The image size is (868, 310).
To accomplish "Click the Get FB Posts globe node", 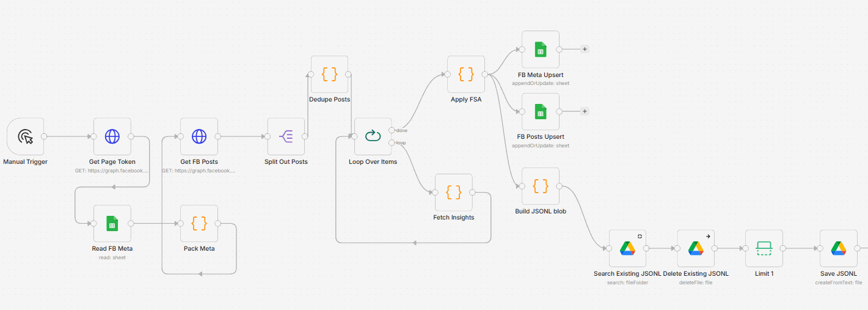I will [x=199, y=136].
